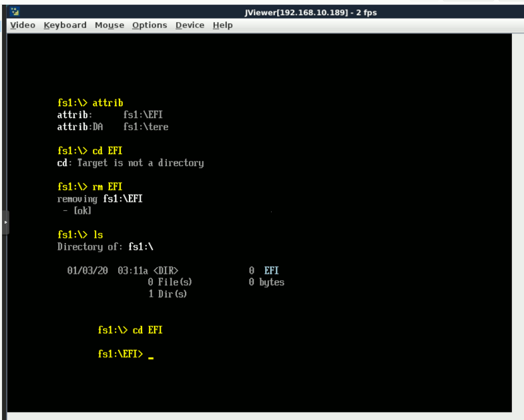The image size is (524, 420).
Task: Open the Video menu
Action: pyautogui.click(x=23, y=25)
